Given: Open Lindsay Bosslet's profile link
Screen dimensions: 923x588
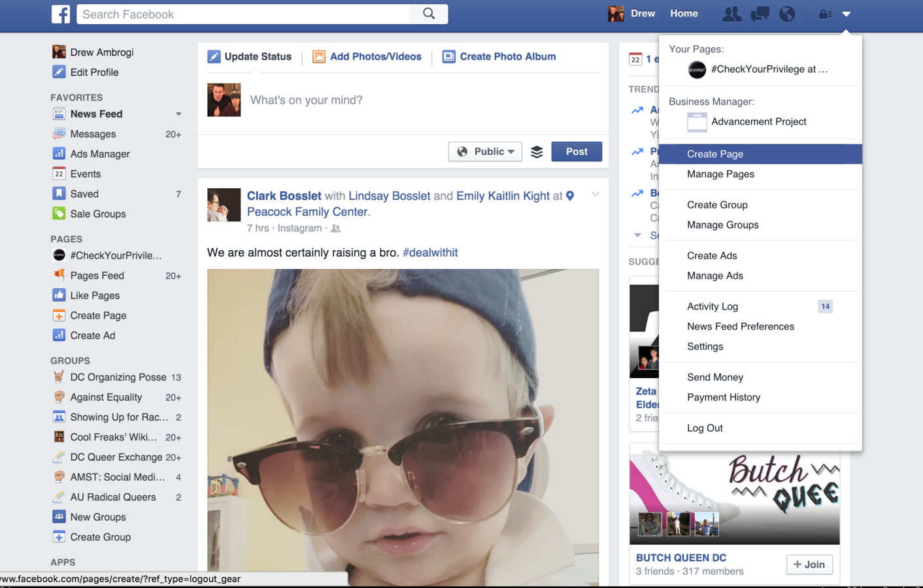Looking at the screenshot, I should pos(390,196).
